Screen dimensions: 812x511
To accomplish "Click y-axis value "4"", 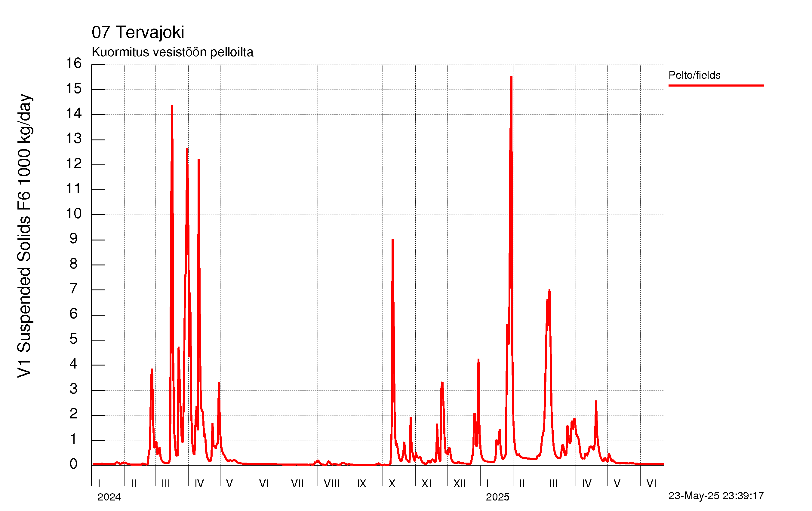I will tap(73, 364).
